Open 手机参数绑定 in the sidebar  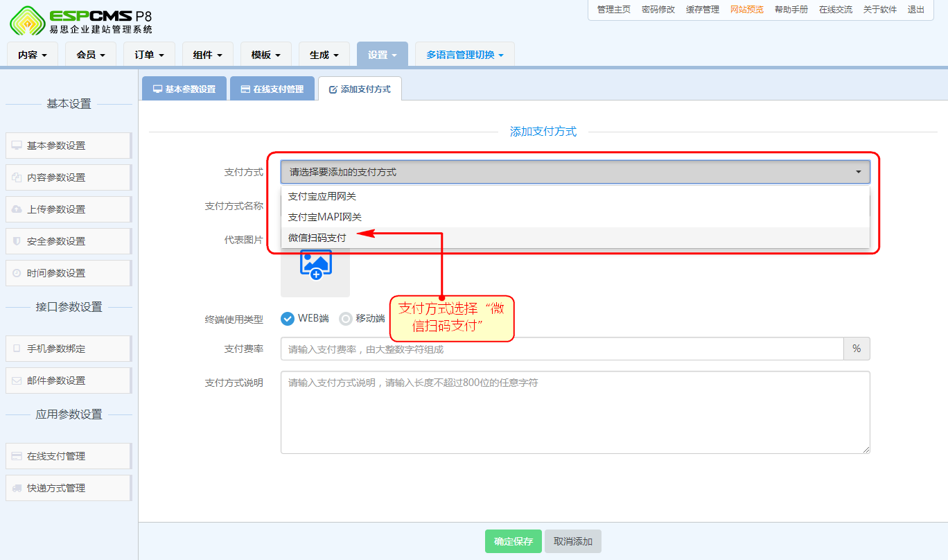[x=68, y=349]
